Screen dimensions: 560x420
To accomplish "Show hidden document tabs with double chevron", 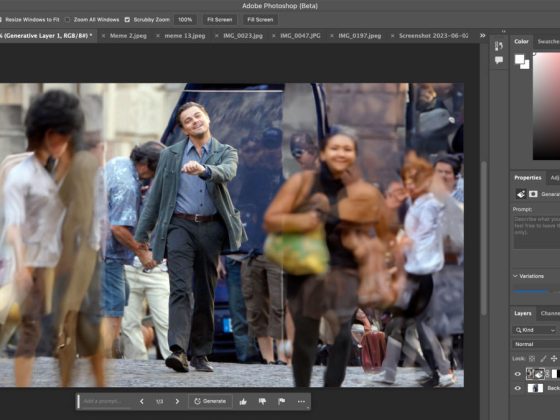I will [482, 36].
